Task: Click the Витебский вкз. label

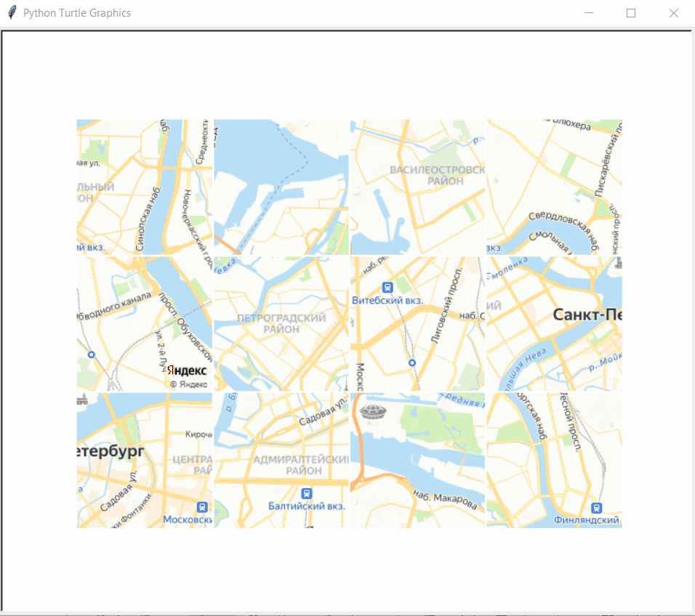Action: 387,300
